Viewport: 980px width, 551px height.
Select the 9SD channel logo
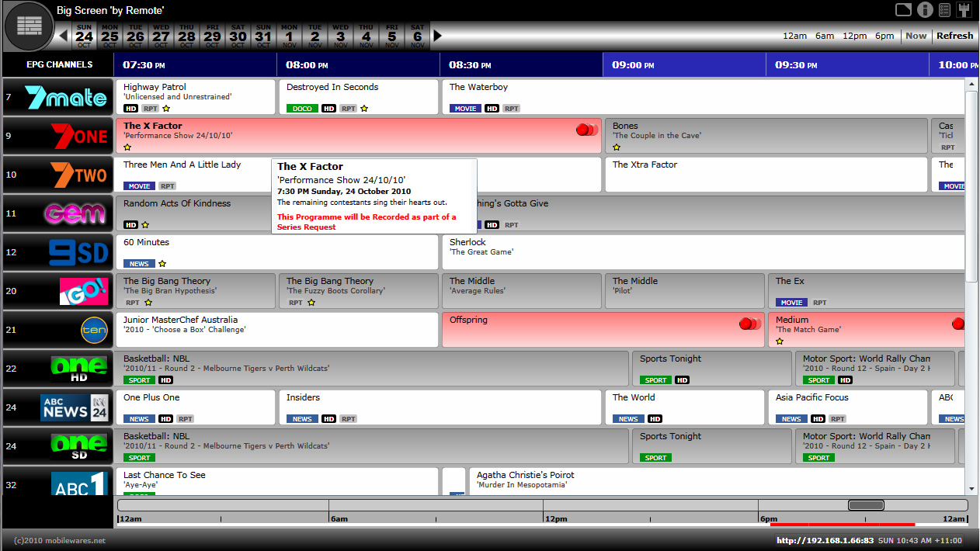coord(78,252)
